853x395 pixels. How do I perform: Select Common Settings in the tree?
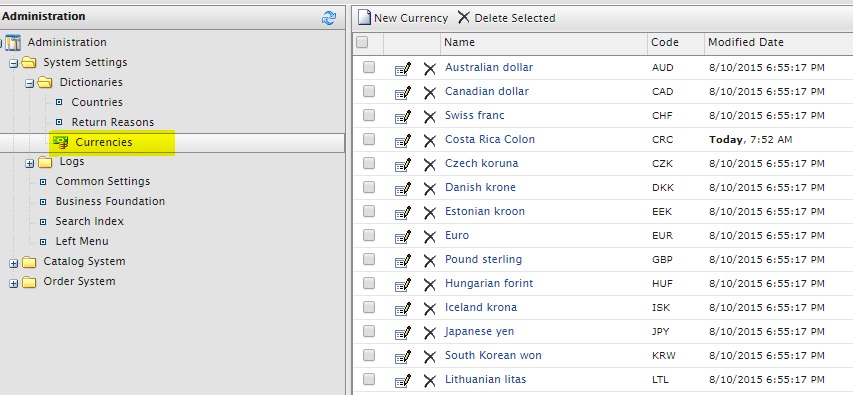(x=103, y=181)
